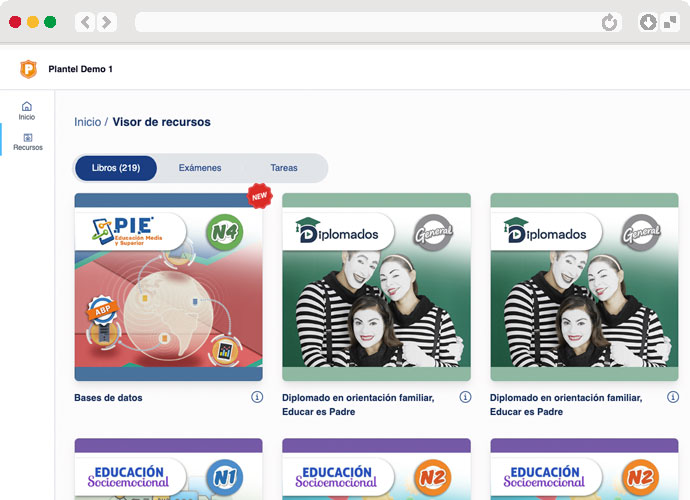Reload the page with the refresh icon
Screen dimensions: 690x500
[x=609, y=22]
